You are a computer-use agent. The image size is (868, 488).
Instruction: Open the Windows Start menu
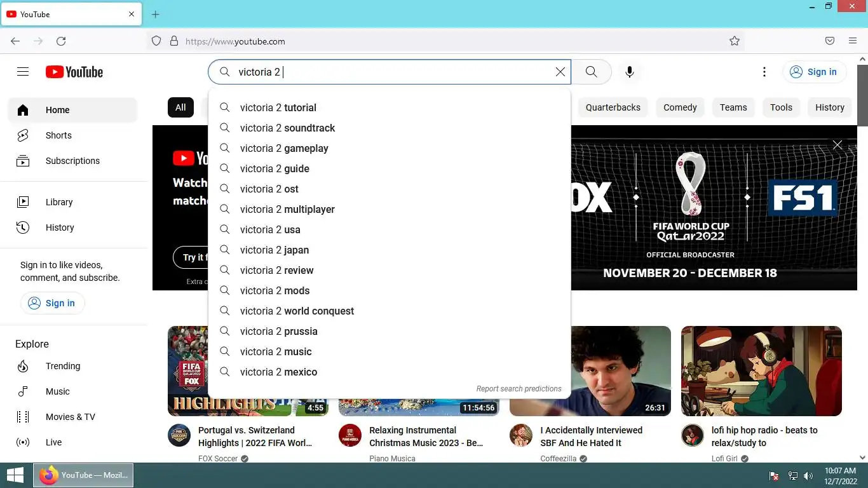tap(15, 475)
